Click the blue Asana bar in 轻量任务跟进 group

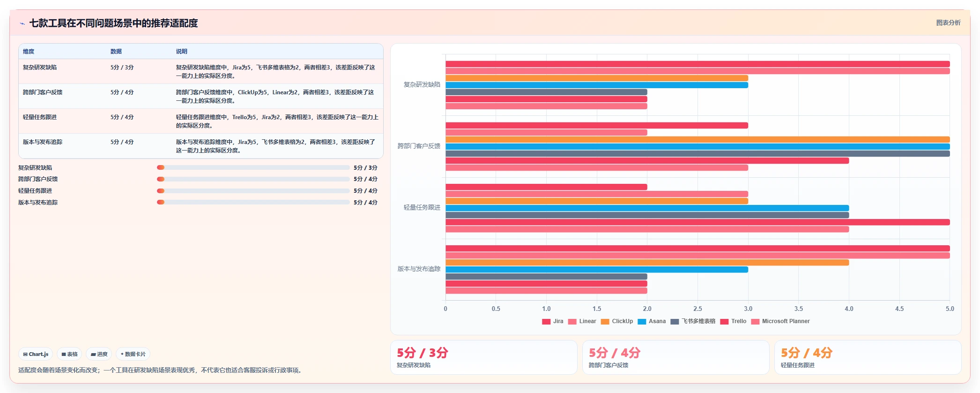[x=647, y=208]
